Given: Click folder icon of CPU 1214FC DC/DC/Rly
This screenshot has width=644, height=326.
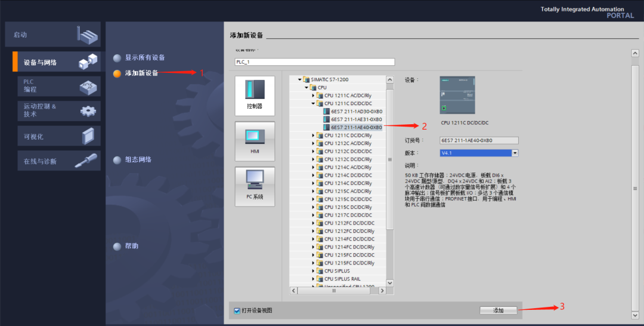Looking at the screenshot, I should pyautogui.click(x=320, y=247).
